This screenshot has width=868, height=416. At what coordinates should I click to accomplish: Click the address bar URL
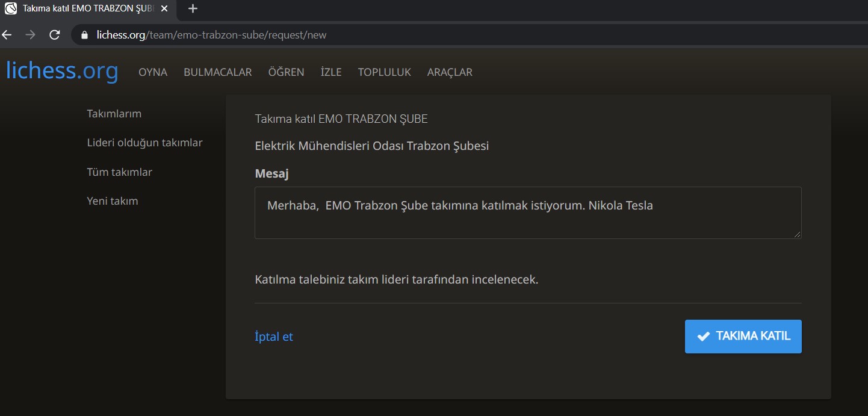pyautogui.click(x=211, y=35)
